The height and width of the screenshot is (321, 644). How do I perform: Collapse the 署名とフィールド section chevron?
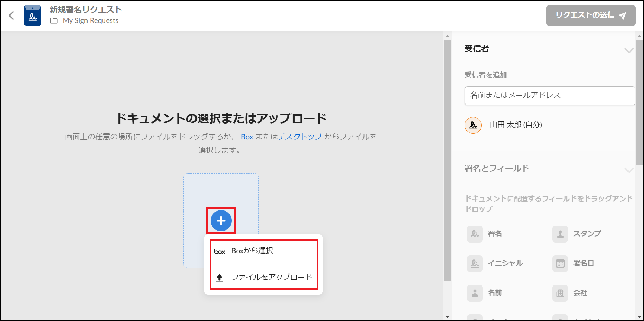tap(629, 170)
